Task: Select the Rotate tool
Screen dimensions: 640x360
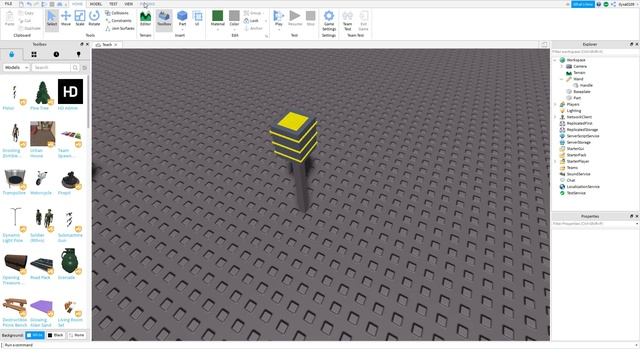Action: click(x=94, y=18)
